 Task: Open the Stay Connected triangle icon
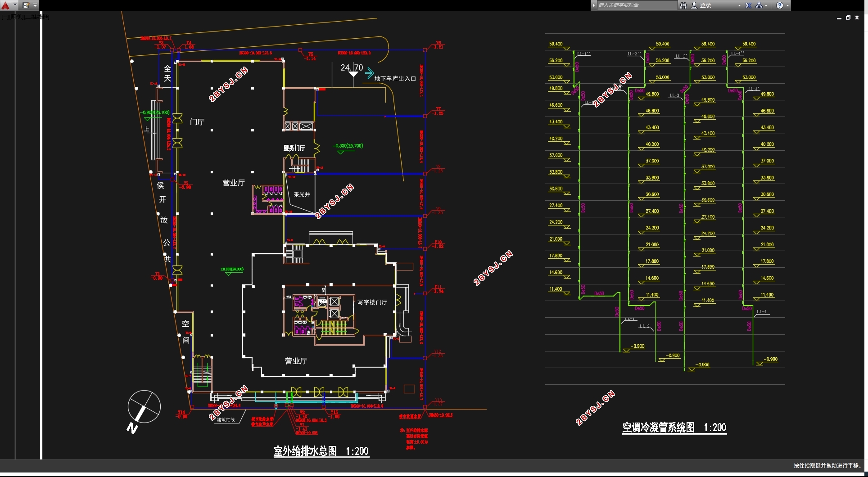[759, 5]
